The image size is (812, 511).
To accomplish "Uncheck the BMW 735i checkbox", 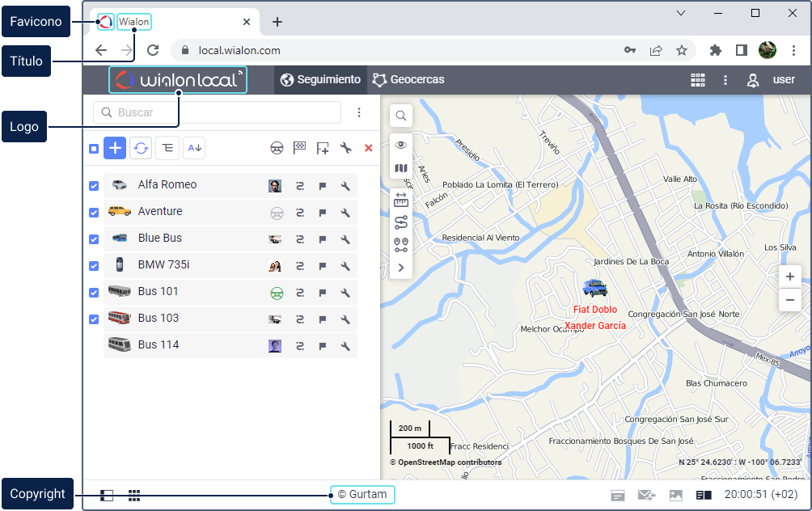I will 94,266.
